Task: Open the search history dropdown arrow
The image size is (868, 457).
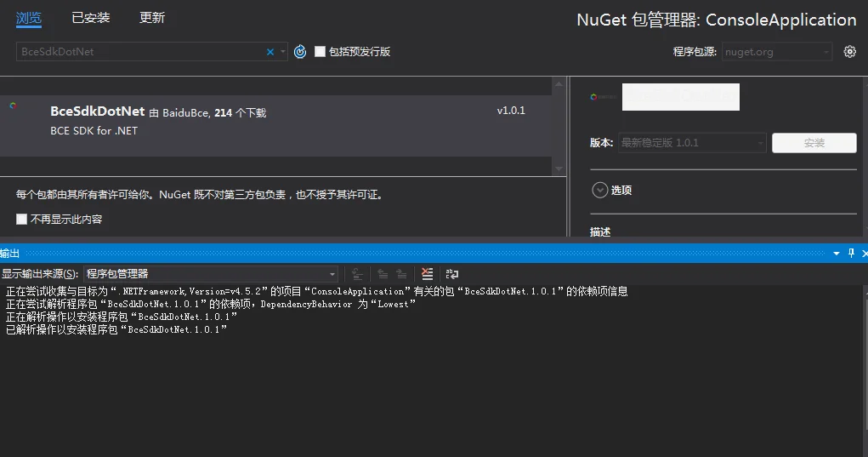Action: pos(283,52)
